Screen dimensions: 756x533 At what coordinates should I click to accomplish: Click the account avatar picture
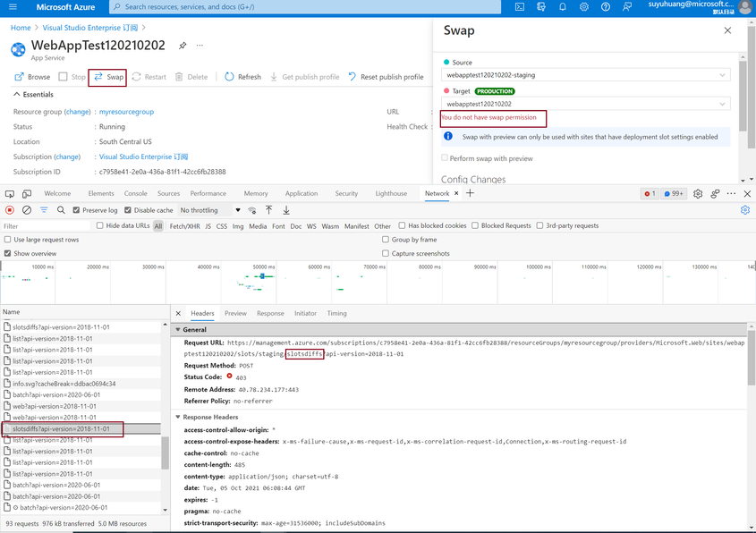(x=746, y=7)
